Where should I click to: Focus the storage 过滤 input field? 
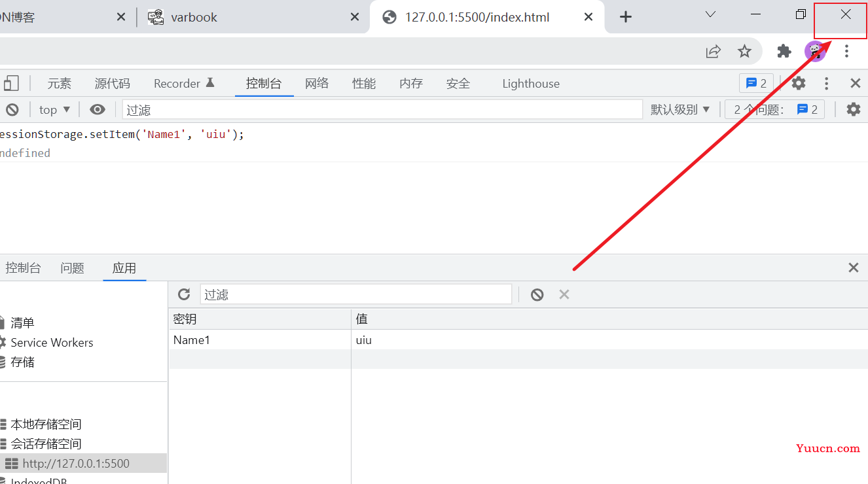pos(356,294)
